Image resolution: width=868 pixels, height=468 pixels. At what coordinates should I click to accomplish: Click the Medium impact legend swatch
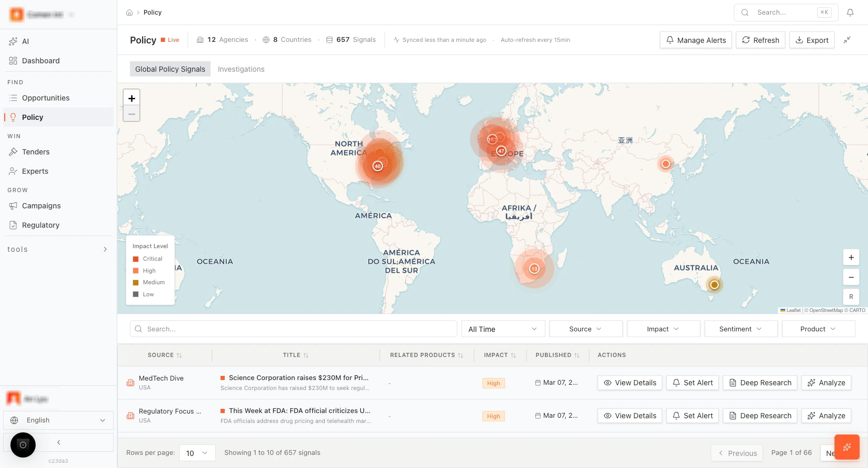pyautogui.click(x=136, y=282)
